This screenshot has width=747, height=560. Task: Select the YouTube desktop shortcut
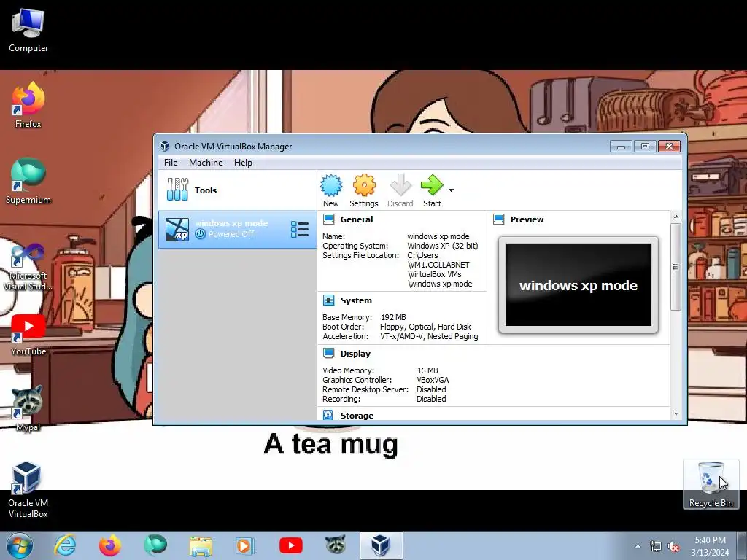[x=28, y=334]
